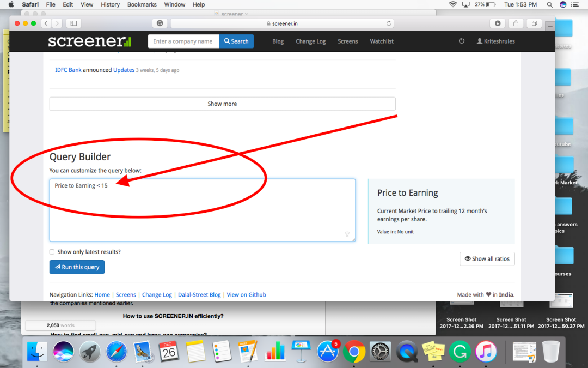Open Launchpad from the dock
This screenshot has height=368, width=588.
[x=90, y=352]
